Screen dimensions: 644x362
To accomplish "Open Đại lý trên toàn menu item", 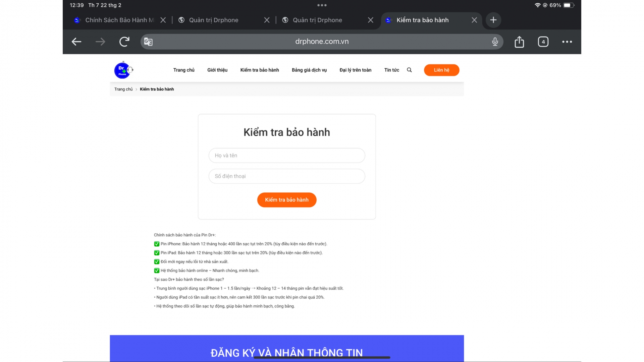I will (355, 70).
